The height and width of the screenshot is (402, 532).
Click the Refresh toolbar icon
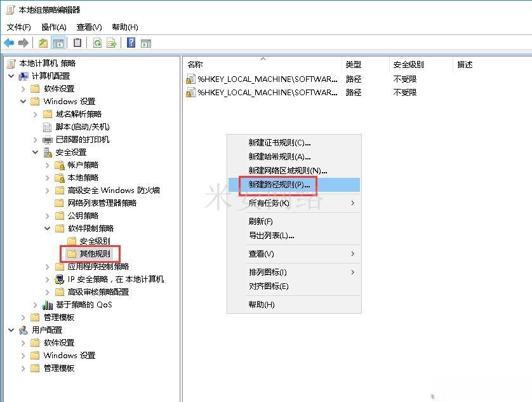[x=97, y=43]
